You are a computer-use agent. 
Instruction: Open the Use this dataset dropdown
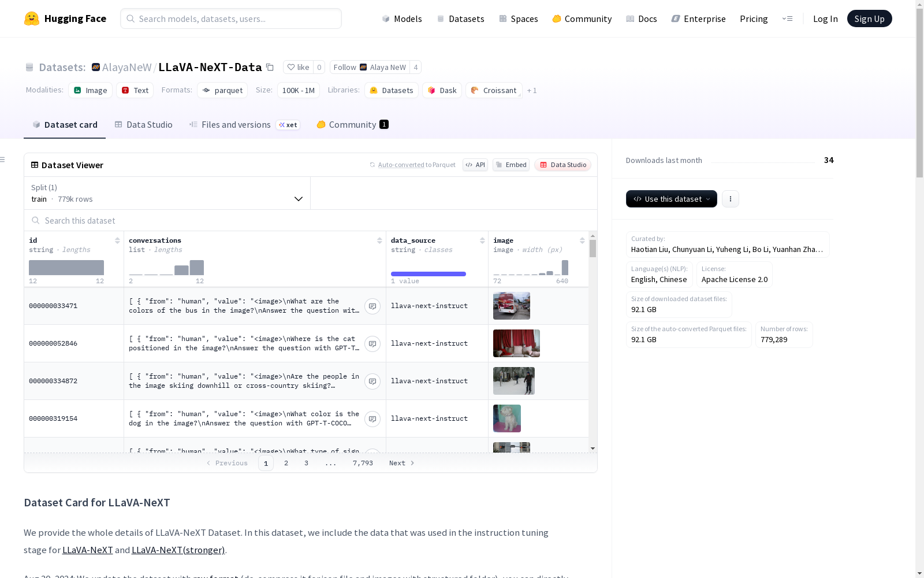click(672, 199)
